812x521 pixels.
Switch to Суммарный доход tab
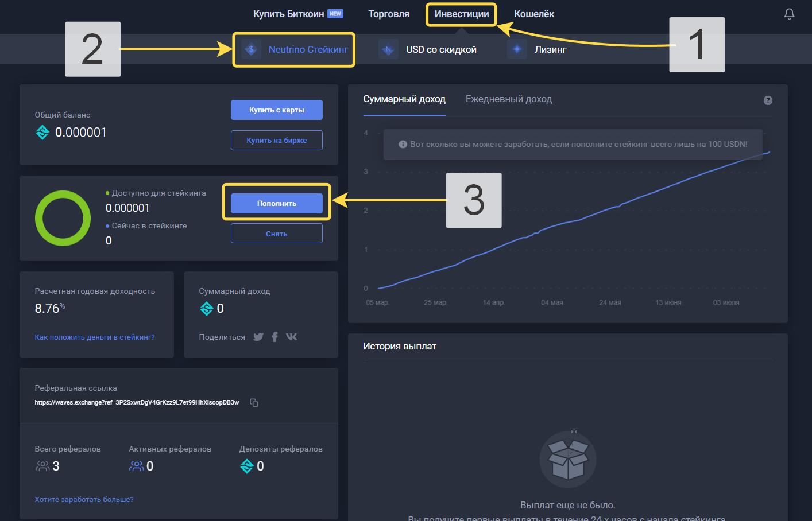coord(404,99)
